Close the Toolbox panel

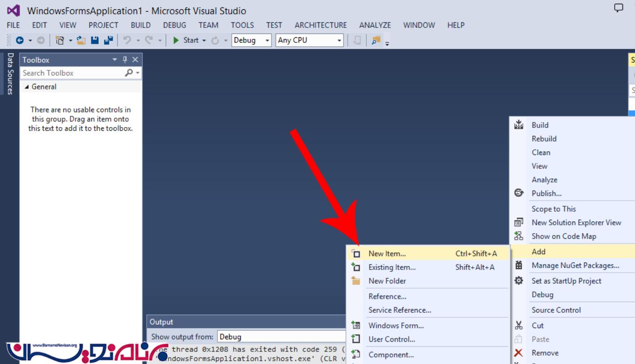pos(135,60)
